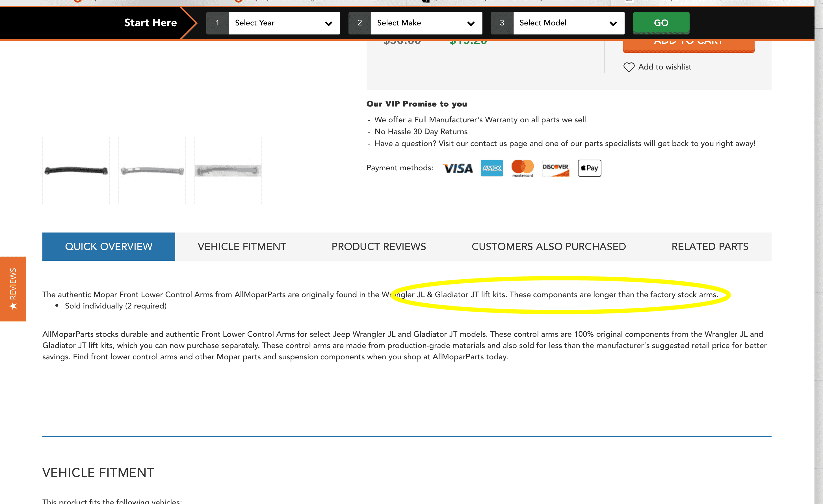The height and width of the screenshot is (504, 823).
Task: Click the "No Hassle 30 Day Returns" line
Action: [x=421, y=131]
